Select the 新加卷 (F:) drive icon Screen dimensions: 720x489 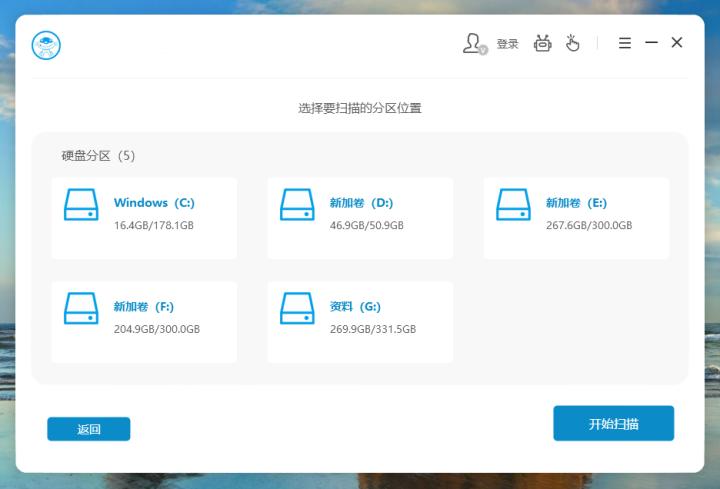(x=81, y=308)
